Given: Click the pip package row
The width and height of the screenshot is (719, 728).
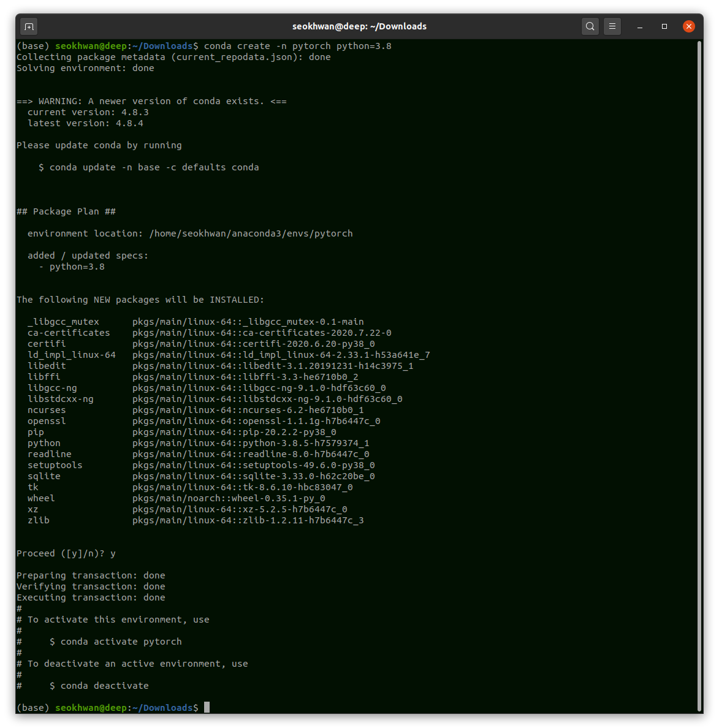Looking at the screenshot, I should [x=181, y=432].
